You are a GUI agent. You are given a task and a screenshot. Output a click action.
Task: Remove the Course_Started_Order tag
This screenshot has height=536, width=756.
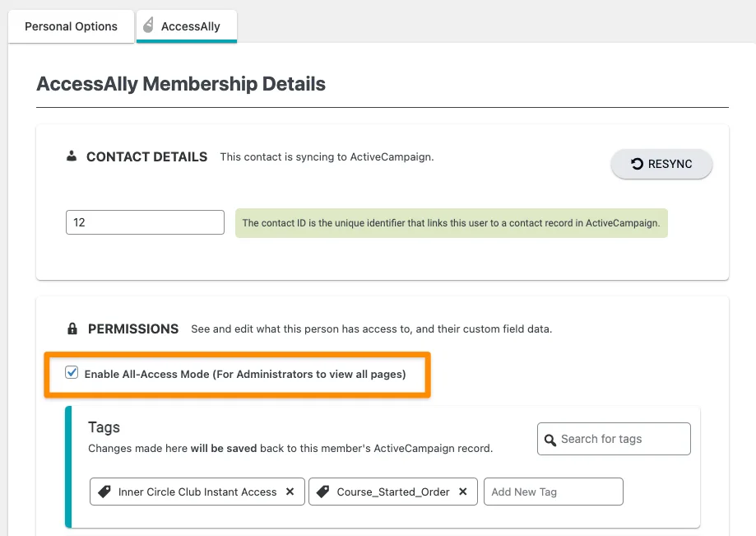461,492
